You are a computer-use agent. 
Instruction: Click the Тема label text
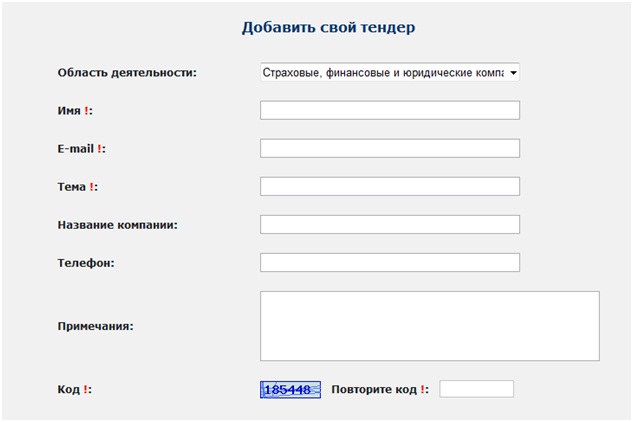click(72, 187)
